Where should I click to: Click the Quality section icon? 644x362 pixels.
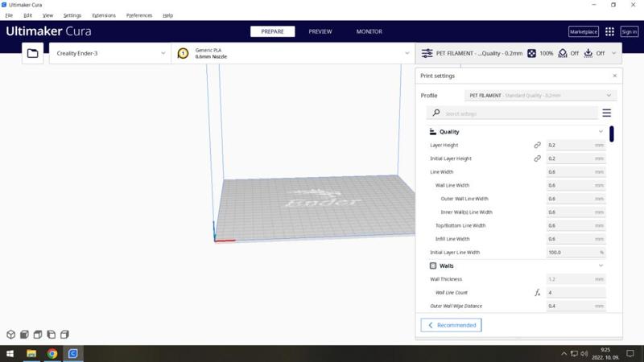point(433,132)
